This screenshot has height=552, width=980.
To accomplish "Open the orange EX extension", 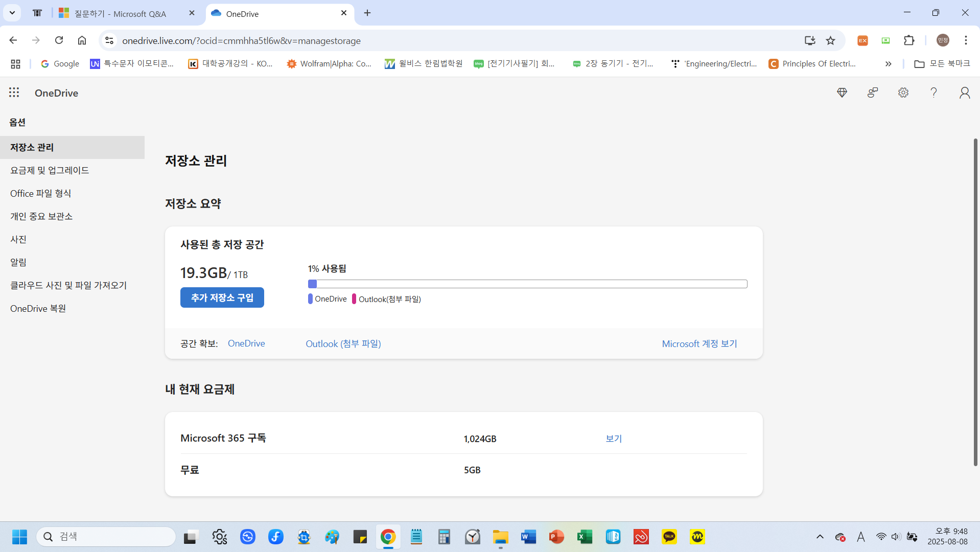I will [x=862, y=40].
